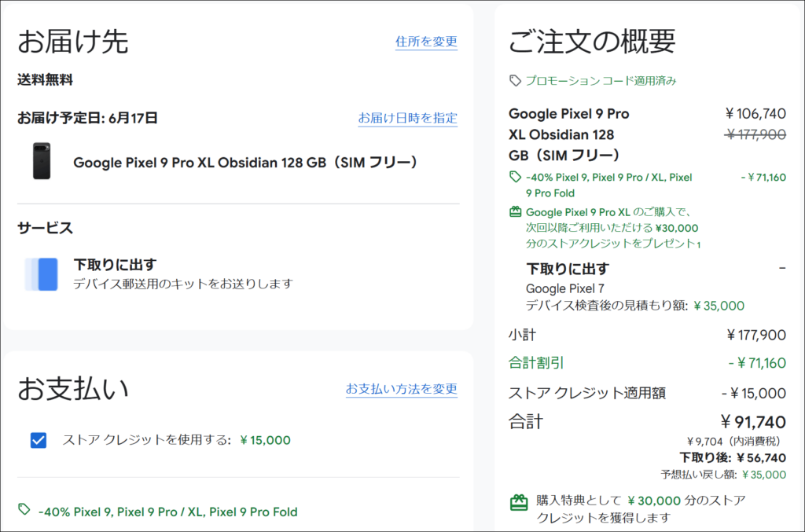Image resolution: width=805 pixels, height=532 pixels.
Task: Click the 合計割引 label
Action: click(536, 363)
